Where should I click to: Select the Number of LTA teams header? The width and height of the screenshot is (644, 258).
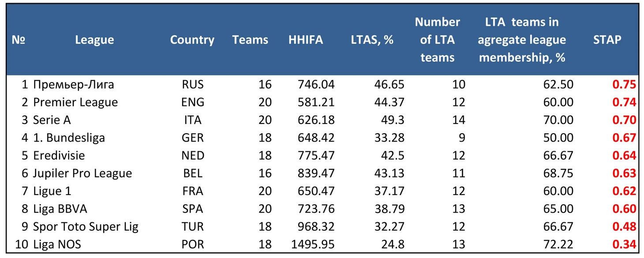[x=437, y=40]
